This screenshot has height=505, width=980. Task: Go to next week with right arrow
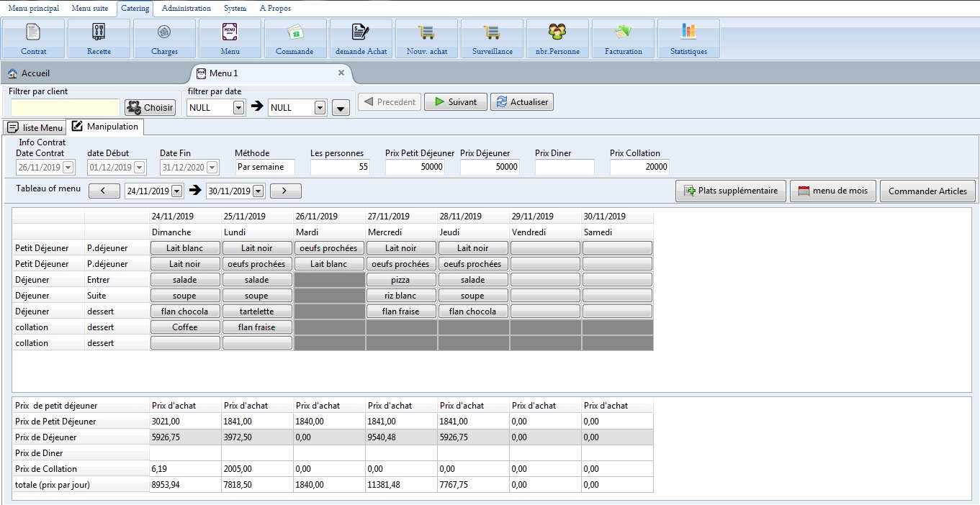click(284, 191)
